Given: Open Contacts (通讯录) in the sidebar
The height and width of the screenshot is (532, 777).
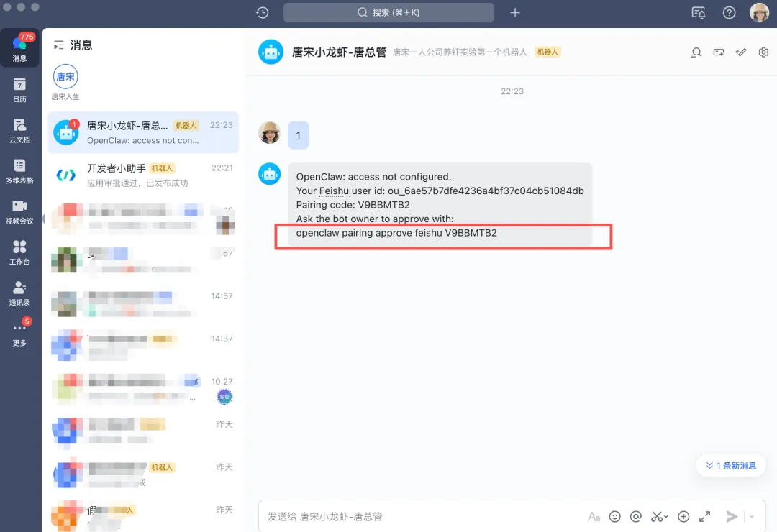Looking at the screenshot, I should click(x=19, y=293).
